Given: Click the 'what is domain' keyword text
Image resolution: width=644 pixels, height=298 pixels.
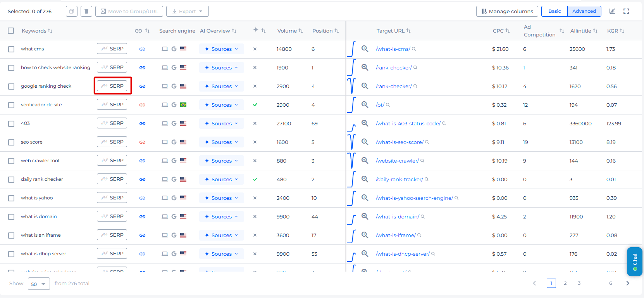Looking at the screenshot, I should pos(39,217).
